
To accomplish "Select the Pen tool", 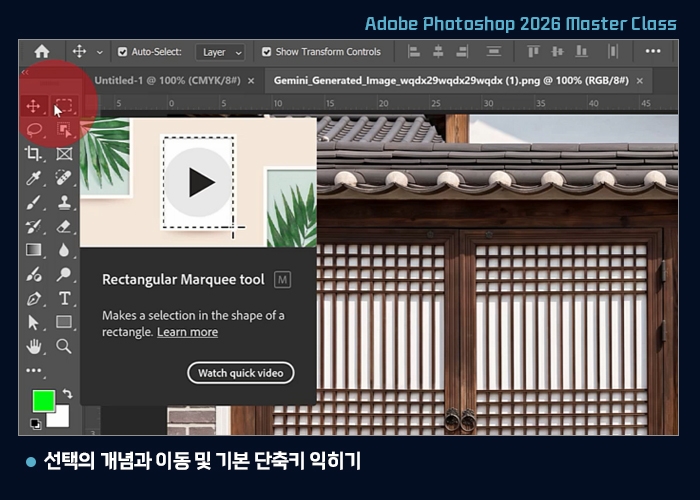I will [34, 298].
